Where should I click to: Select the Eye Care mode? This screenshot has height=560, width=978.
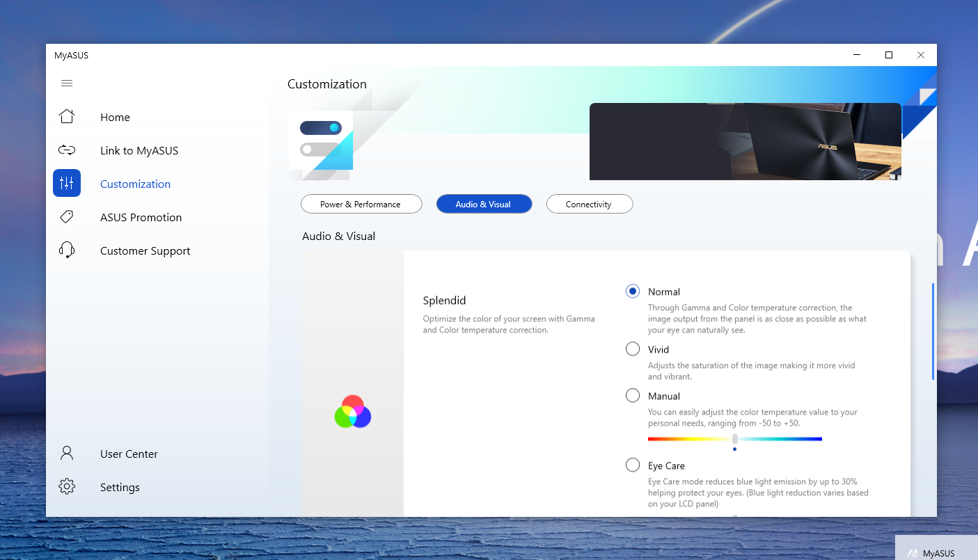tap(633, 465)
